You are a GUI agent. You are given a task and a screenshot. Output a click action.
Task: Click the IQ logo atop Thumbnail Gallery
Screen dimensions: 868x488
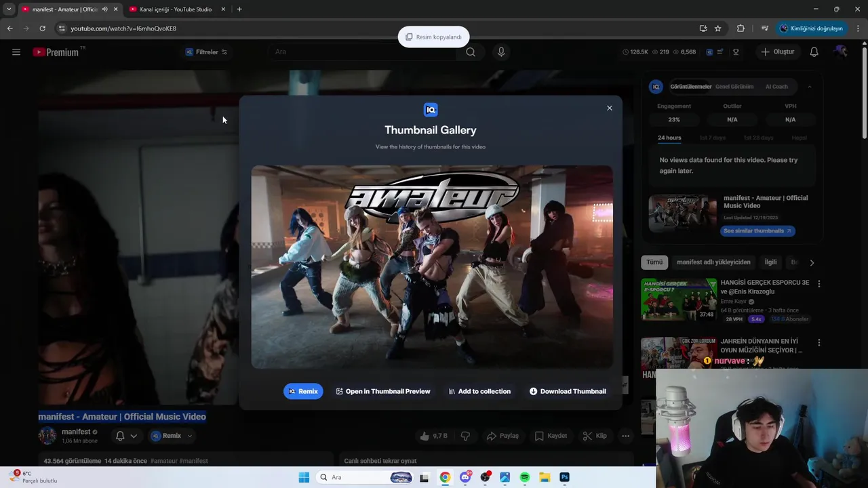tap(431, 110)
